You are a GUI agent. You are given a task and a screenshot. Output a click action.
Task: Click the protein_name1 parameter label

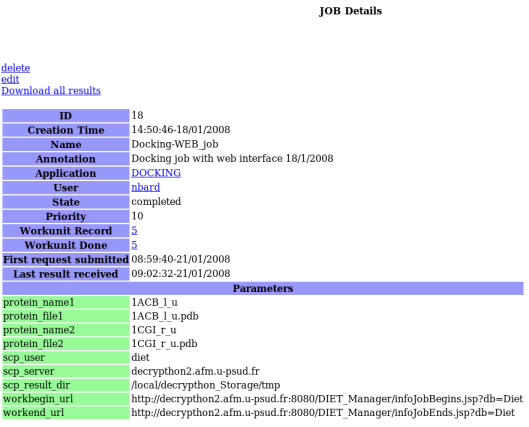pos(66,303)
